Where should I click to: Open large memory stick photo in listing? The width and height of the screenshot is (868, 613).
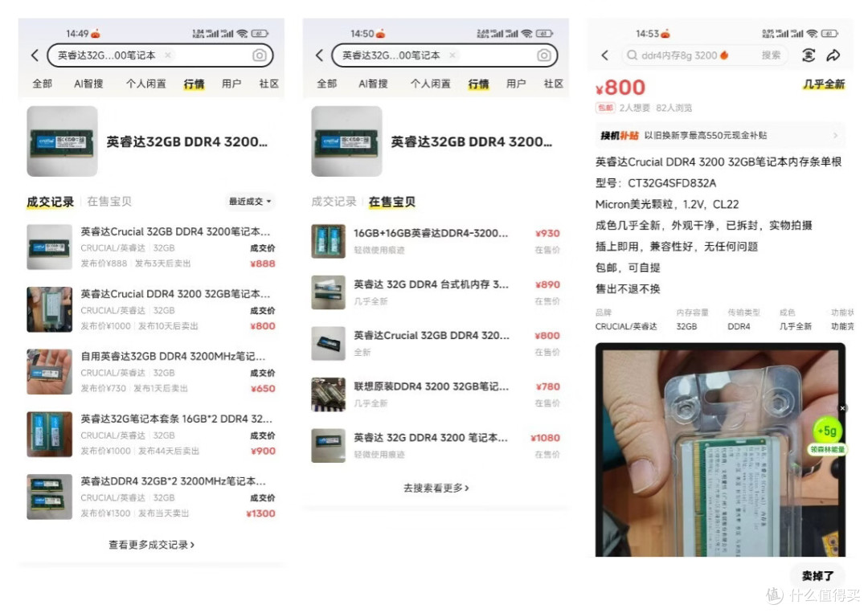click(x=720, y=450)
